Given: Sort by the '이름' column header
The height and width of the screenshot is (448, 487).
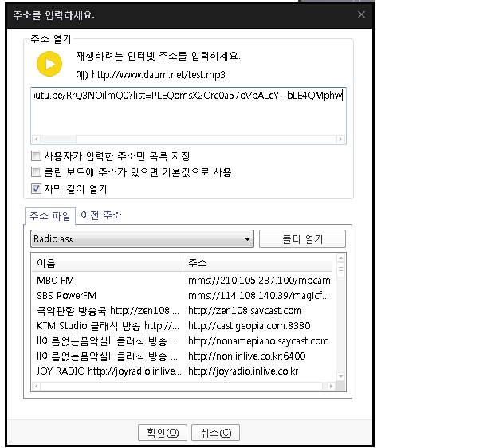Looking at the screenshot, I should pos(107,263).
